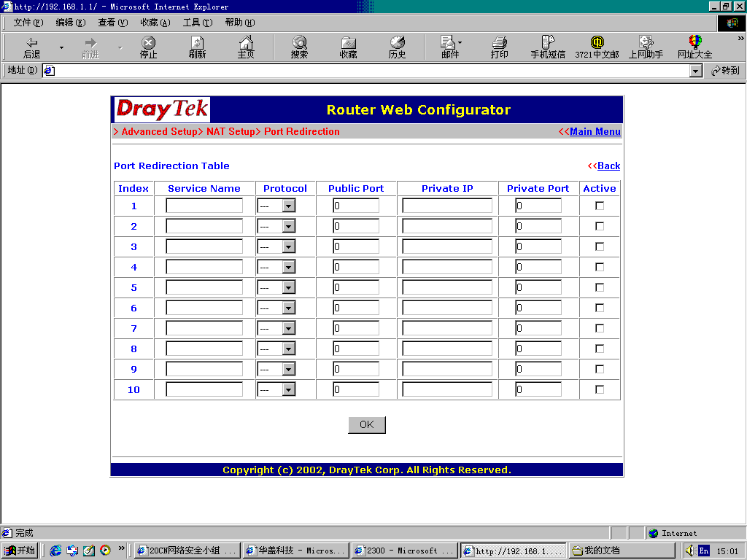This screenshot has height=560, width=747.
Task: Go to Home (主页) via toolbar icon
Action: click(246, 47)
